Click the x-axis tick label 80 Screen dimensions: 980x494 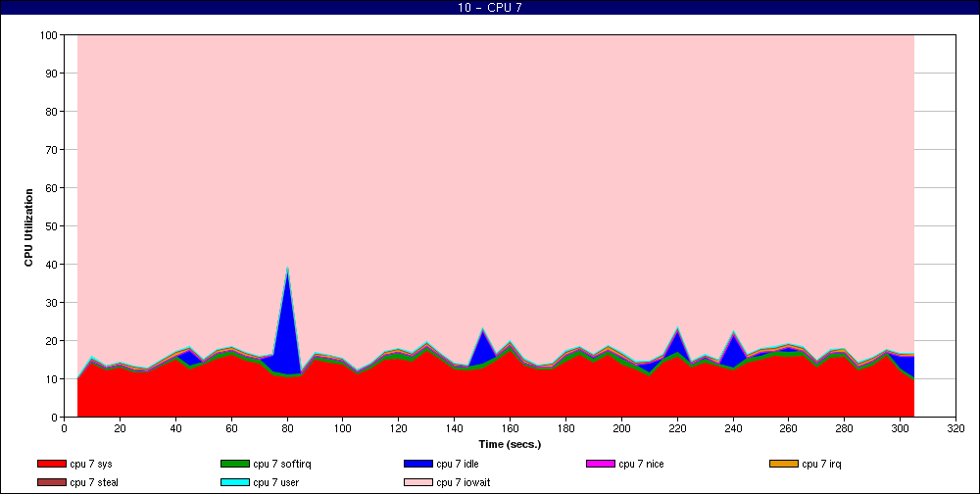click(x=287, y=429)
